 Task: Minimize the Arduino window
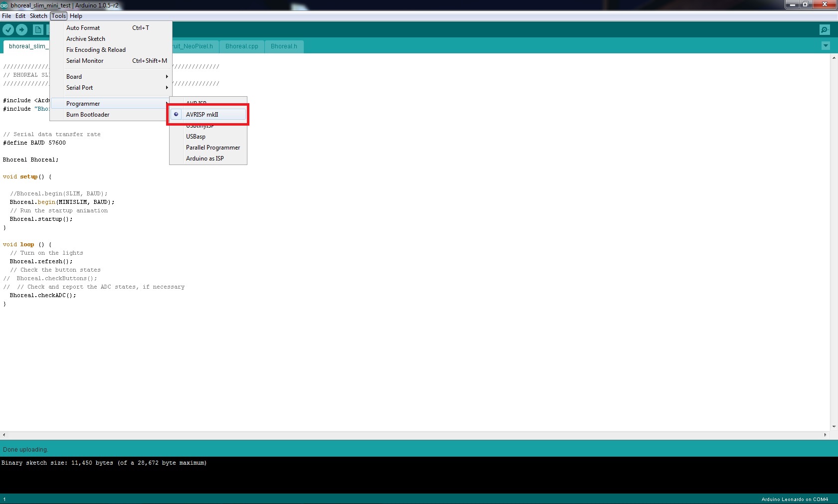point(792,4)
